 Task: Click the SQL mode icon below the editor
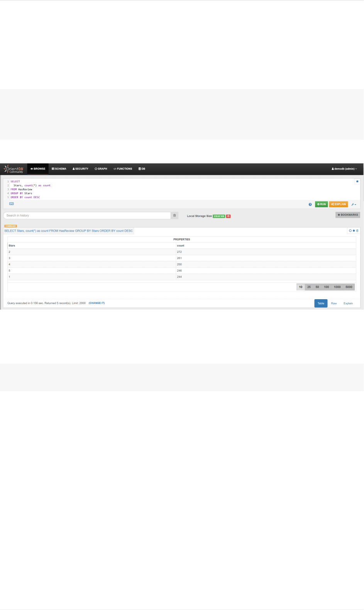point(12,203)
